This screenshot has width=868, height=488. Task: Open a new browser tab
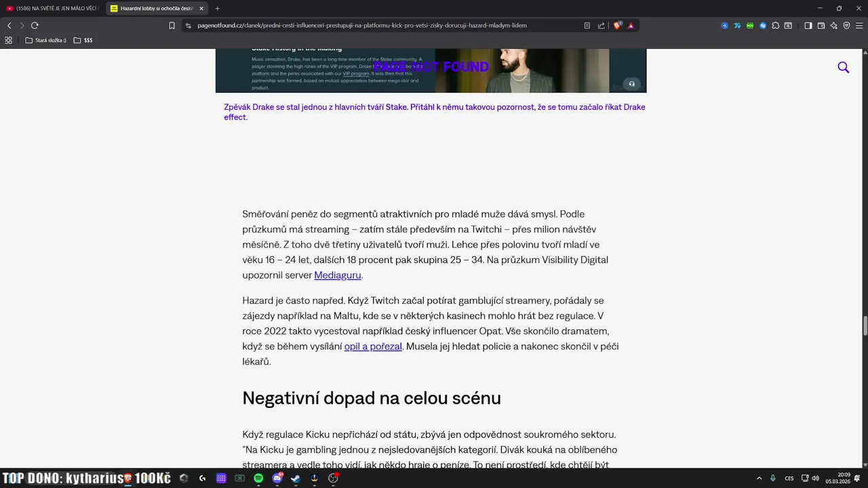pos(217,8)
